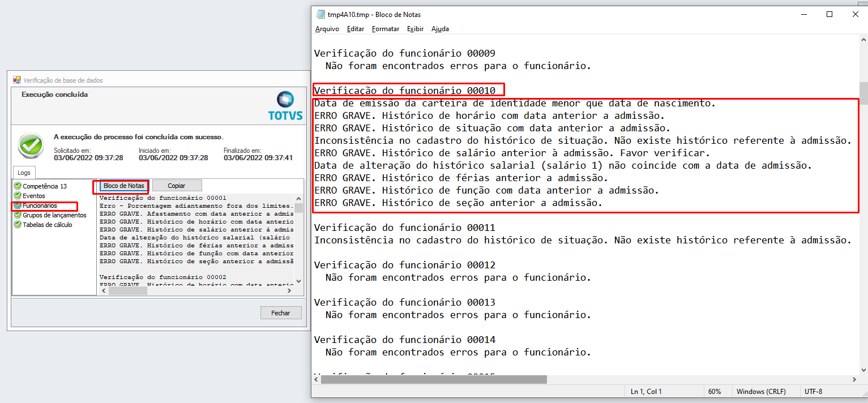Click the green check icon beside Funcionários
The width and height of the screenshot is (868, 403).
[x=18, y=205]
